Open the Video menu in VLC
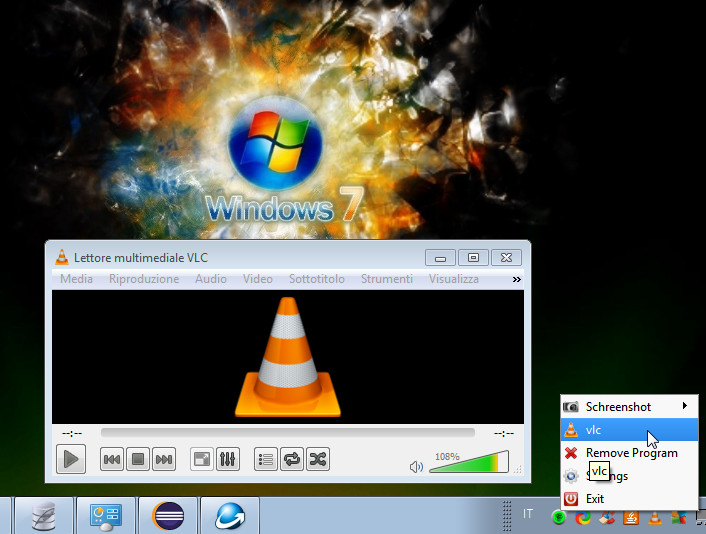 click(258, 279)
